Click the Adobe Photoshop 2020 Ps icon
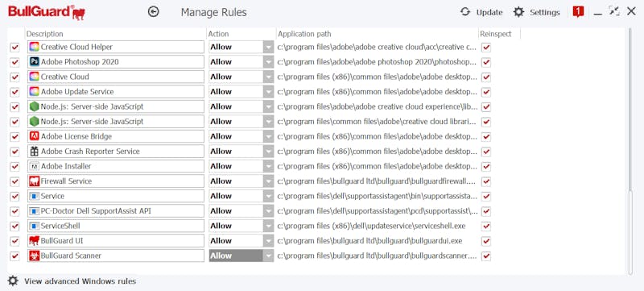The image size is (644, 291). pyautogui.click(x=35, y=61)
